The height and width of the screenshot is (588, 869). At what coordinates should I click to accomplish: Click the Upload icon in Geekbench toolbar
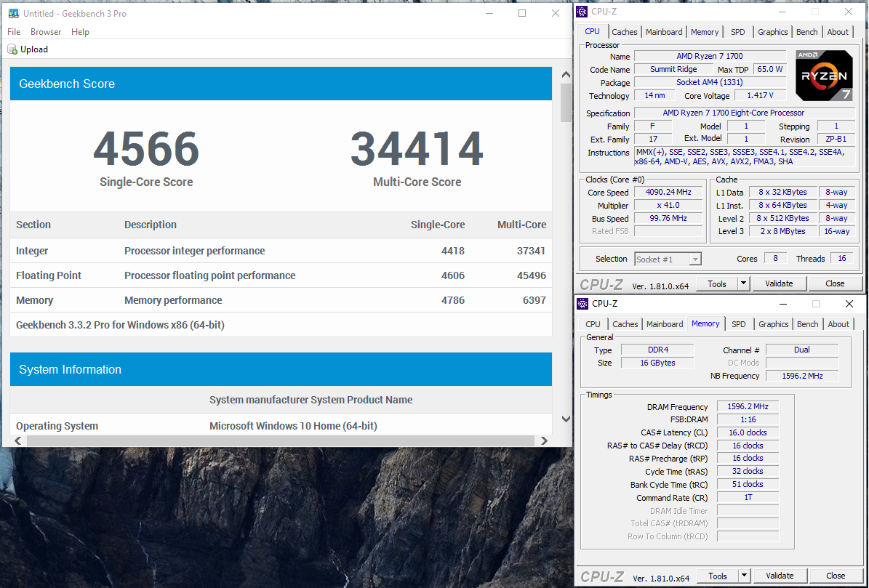point(12,49)
